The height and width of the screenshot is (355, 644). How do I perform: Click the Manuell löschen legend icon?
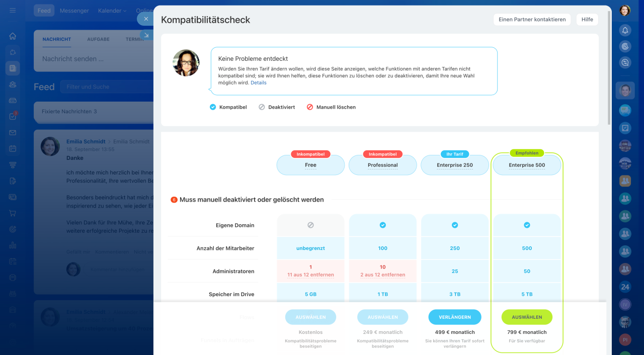coord(310,107)
